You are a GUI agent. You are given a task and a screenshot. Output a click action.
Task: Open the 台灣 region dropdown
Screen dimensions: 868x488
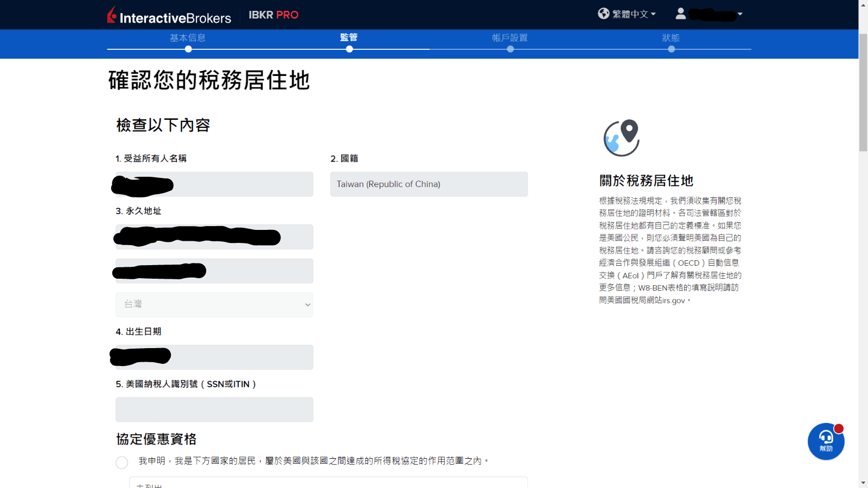[214, 304]
